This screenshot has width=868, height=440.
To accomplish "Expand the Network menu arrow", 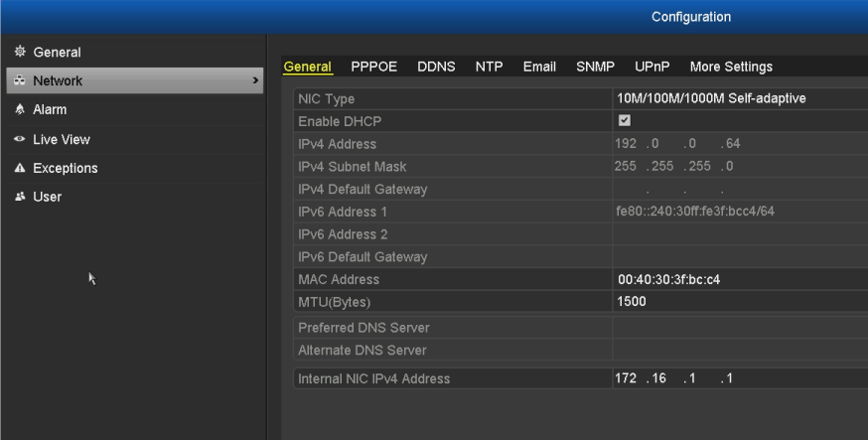I will pos(255,80).
